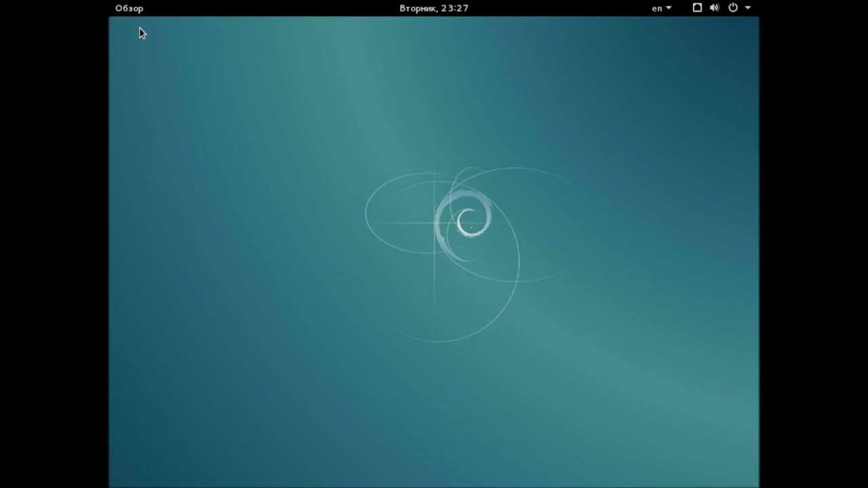Click the power icon in top bar
The image size is (868, 488).
tap(733, 7)
